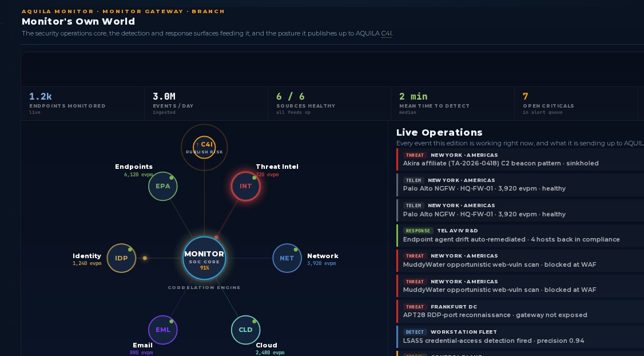This screenshot has height=356, width=644.
Task: Select the EPA endpoints node
Action: point(162,186)
